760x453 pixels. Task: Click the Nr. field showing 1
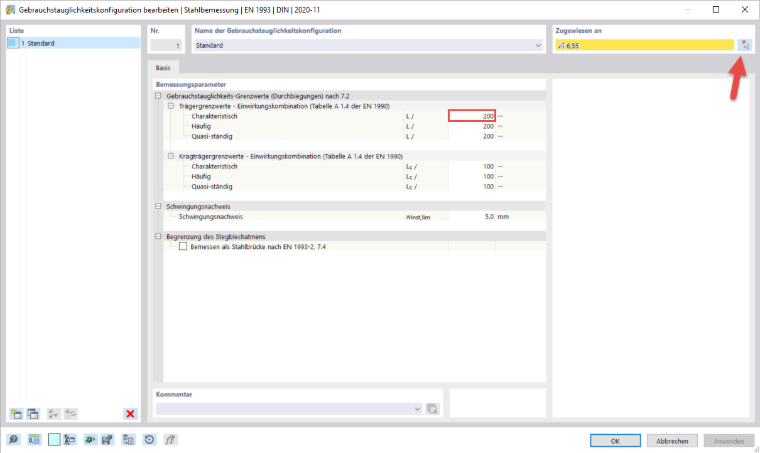click(166, 45)
